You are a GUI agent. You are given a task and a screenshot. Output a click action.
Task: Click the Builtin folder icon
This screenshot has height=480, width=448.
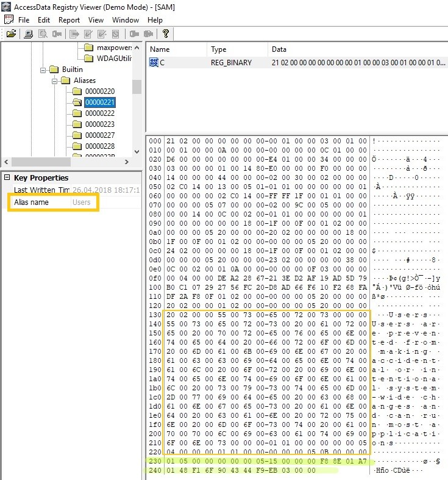pyautogui.click(x=54, y=70)
